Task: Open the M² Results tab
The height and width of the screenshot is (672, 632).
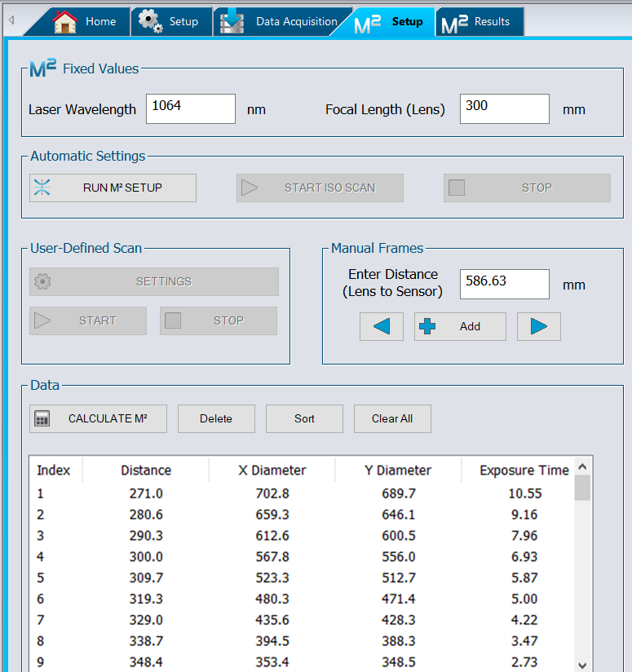Action: 478,22
